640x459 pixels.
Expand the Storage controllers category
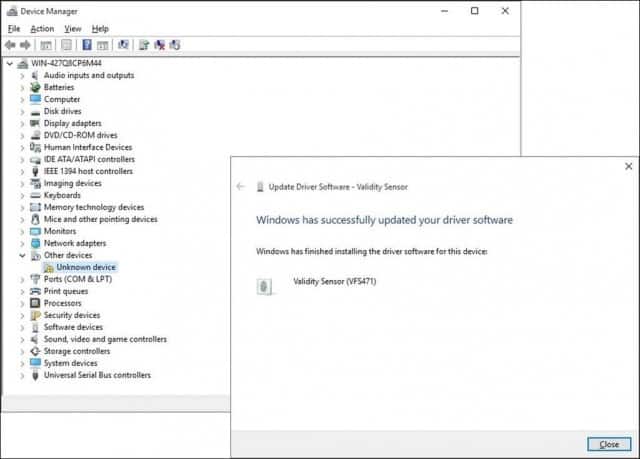coord(22,351)
